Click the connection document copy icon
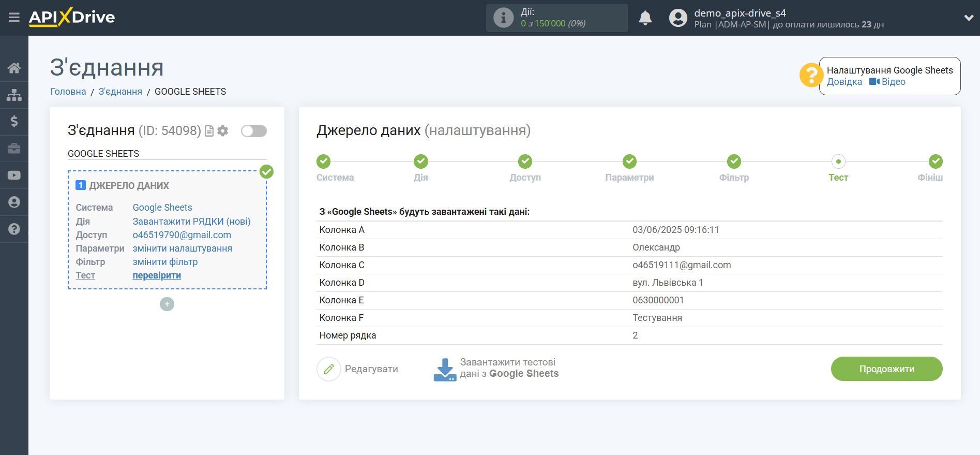 (209, 131)
